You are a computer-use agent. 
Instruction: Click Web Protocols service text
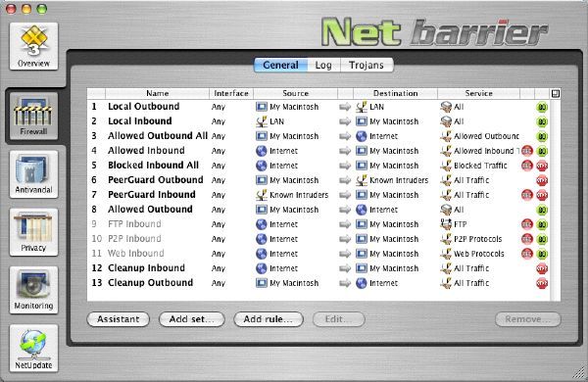[479, 254]
